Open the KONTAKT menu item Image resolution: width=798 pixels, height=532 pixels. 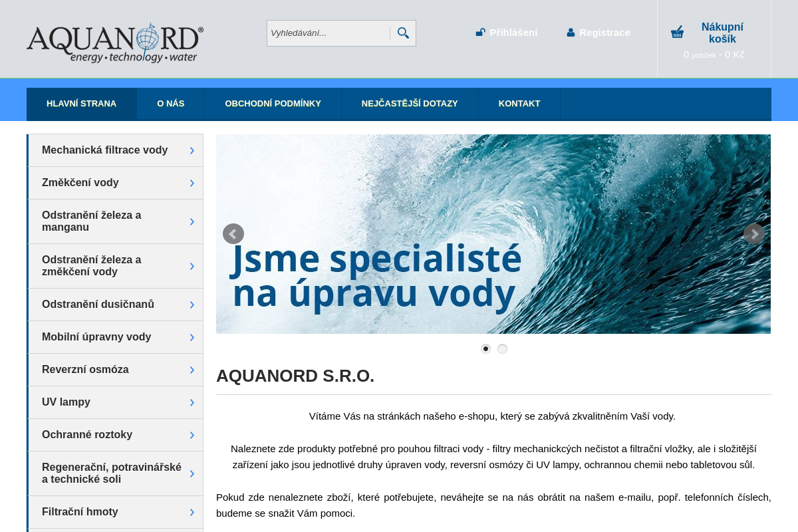pyautogui.click(x=519, y=104)
